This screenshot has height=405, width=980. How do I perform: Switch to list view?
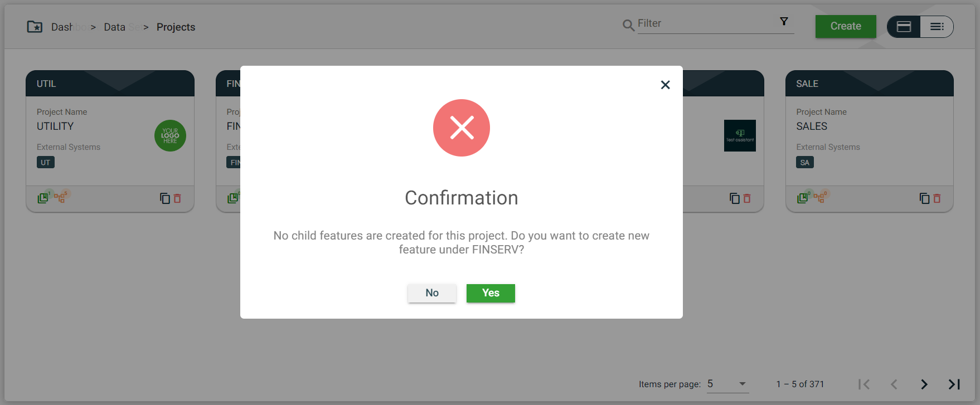pyautogui.click(x=937, y=27)
